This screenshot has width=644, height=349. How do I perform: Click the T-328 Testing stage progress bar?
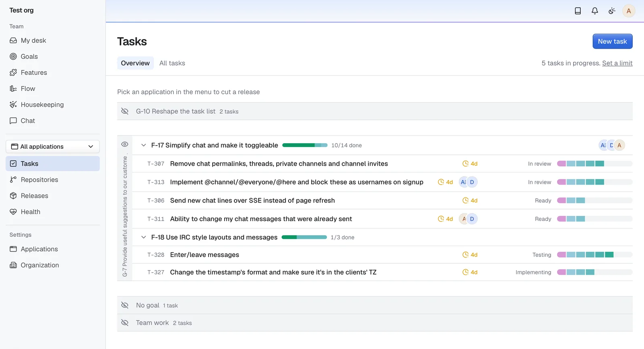click(x=594, y=255)
